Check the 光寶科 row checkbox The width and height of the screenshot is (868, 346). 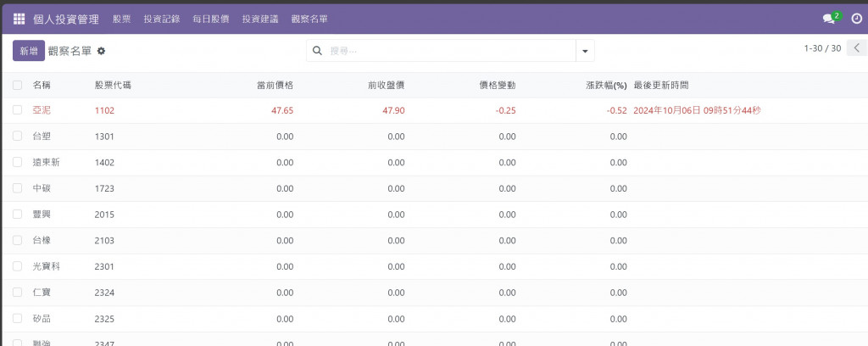pyautogui.click(x=17, y=266)
